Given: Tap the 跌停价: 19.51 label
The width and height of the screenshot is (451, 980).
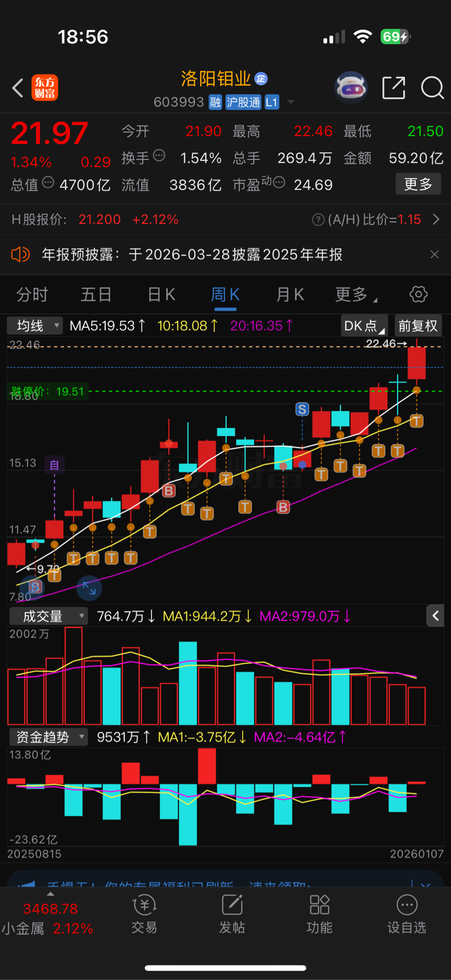Looking at the screenshot, I should 48,391.
